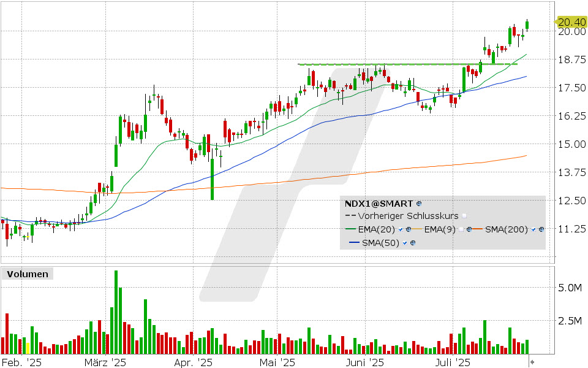Check the EMA(9) visibility checkbox
Image resolution: width=588 pixels, height=368 pixels.
pyautogui.click(x=461, y=229)
